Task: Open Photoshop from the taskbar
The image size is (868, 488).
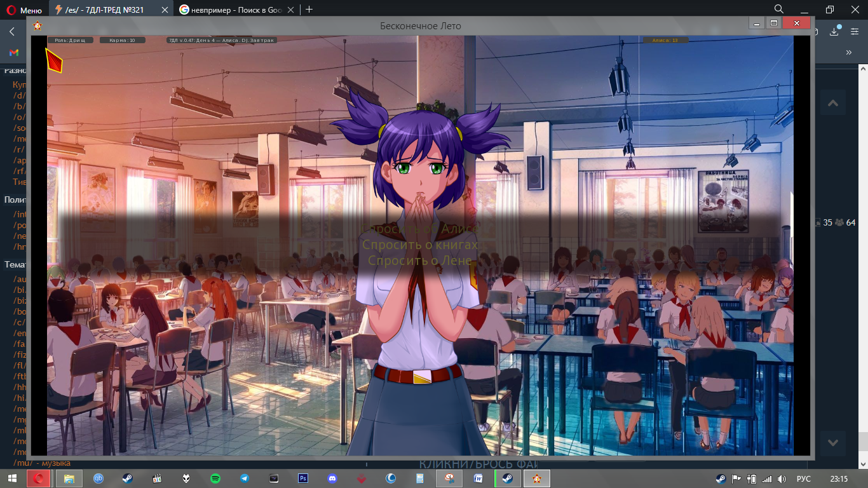Action: pos(303,478)
